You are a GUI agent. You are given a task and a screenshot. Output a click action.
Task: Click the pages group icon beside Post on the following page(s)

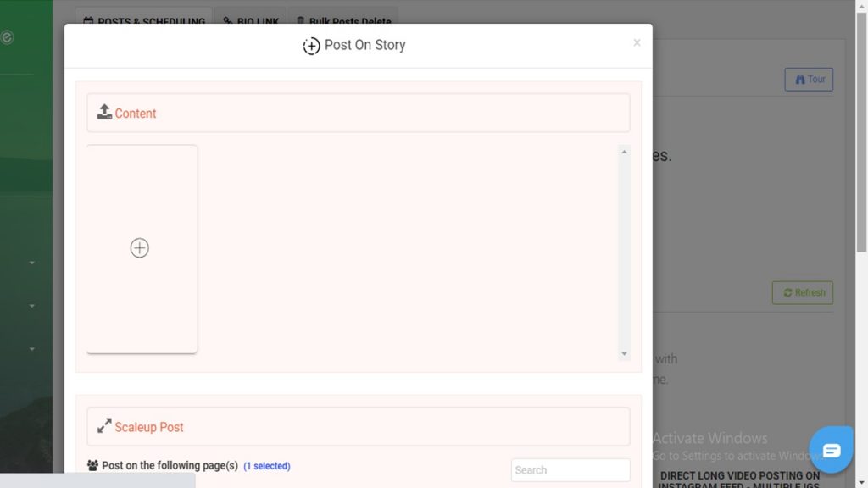click(x=92, y=465)
